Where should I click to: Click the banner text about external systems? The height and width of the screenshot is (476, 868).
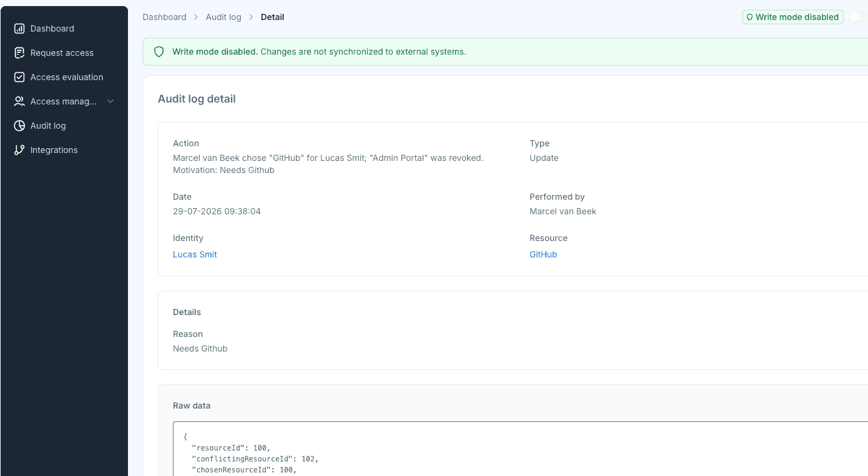(x=363, y=52)
